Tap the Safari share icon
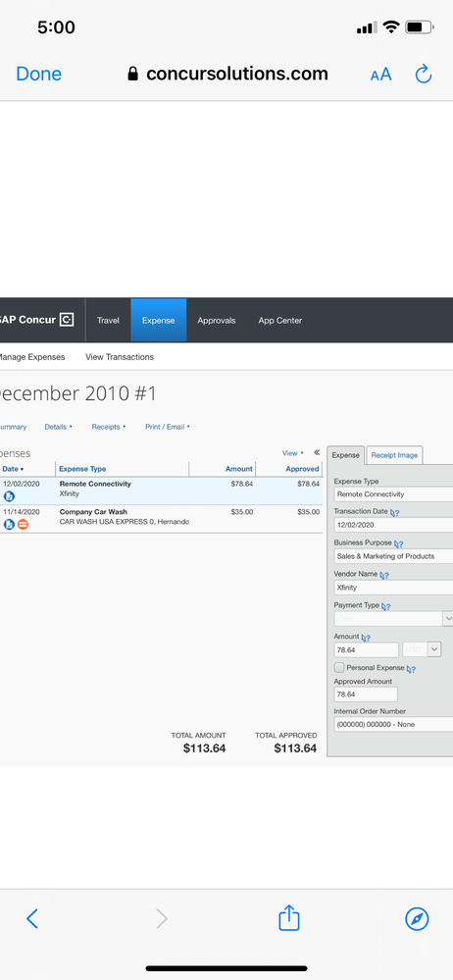Viewport: 453px width, 980px height. click(x=288, y=918)
